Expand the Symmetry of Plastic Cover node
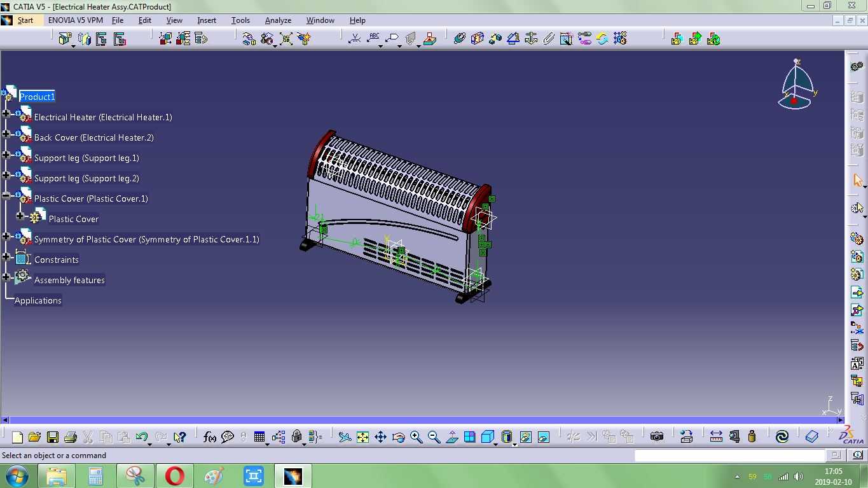 coord(6,236)
